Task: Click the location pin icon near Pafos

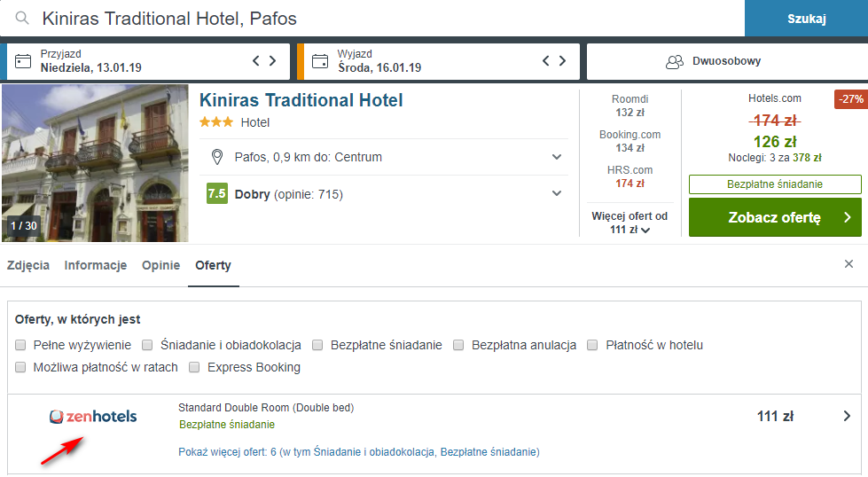Action: pyautogui.click(x=217, y=157)
